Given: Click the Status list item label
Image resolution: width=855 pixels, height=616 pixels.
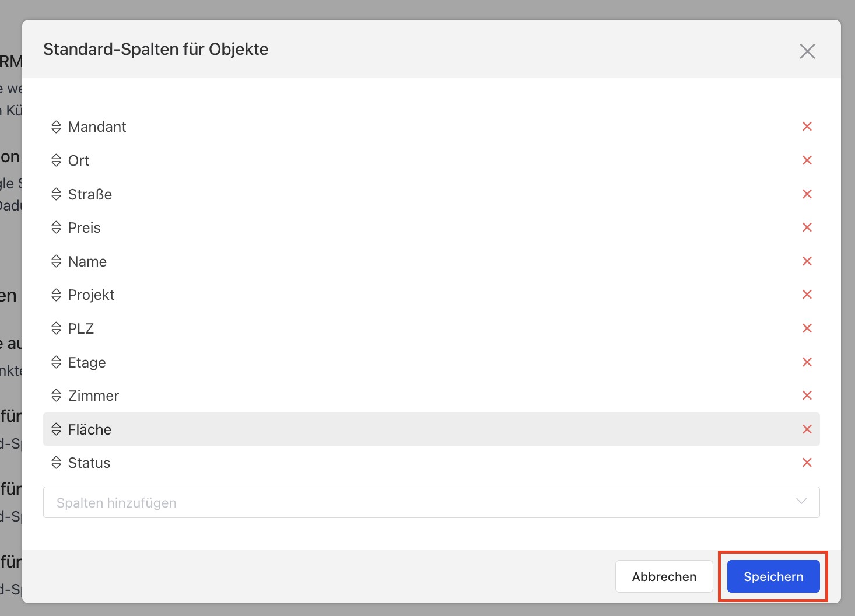Looking at the screenshot, I should [x=89, y=463].
